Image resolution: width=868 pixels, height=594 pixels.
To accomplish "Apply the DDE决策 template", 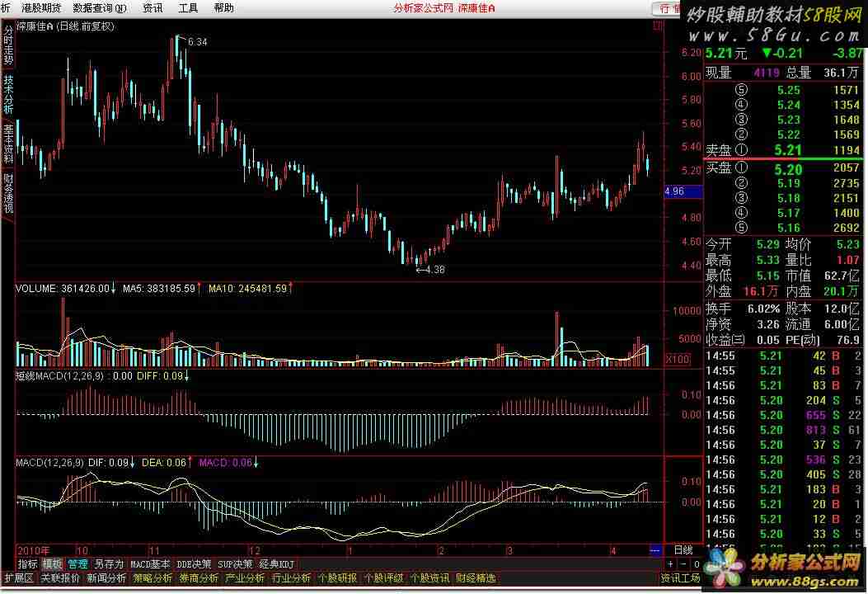I will (x=194, y=564).
